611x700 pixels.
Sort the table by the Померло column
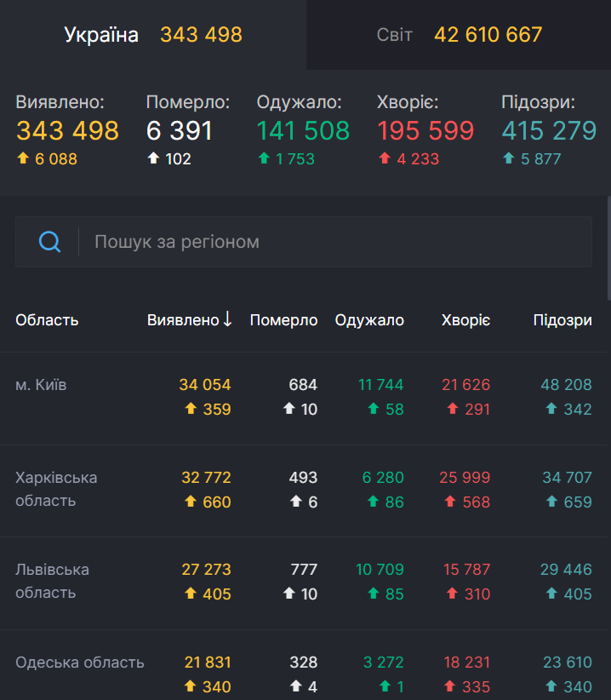[x=283, y=319]
